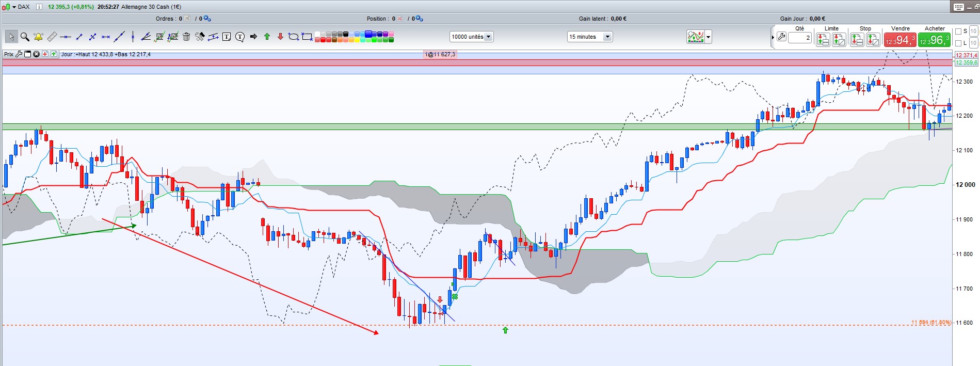Click the Prix label
Screen dimensions: 980x366
[x=9, y=54]
